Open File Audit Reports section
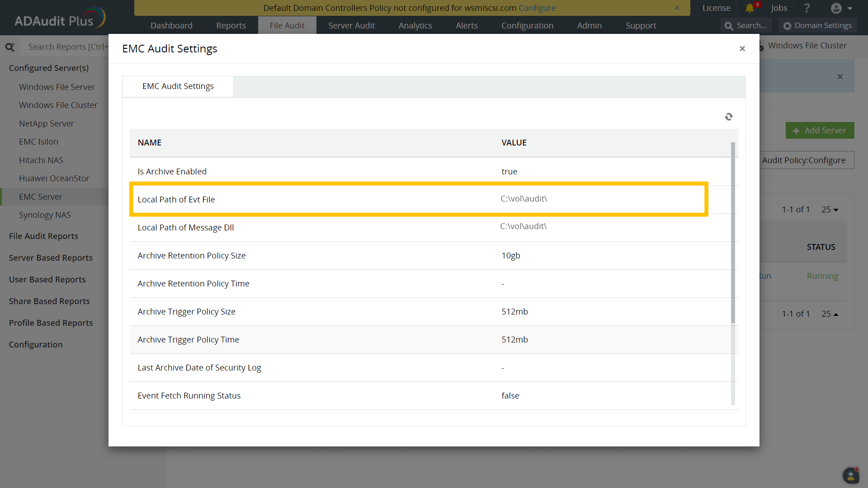The height and width of the screenshot is (488, 868). point(43,236)
